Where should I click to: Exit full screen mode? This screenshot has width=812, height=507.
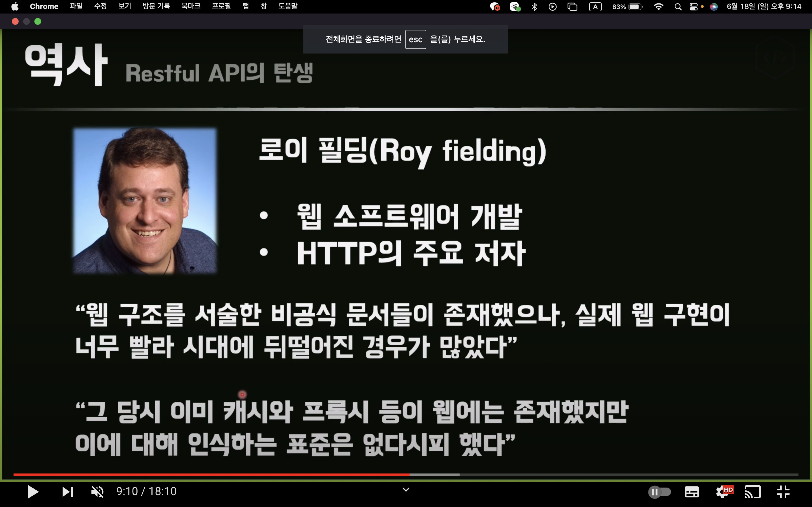click(783, 492)
